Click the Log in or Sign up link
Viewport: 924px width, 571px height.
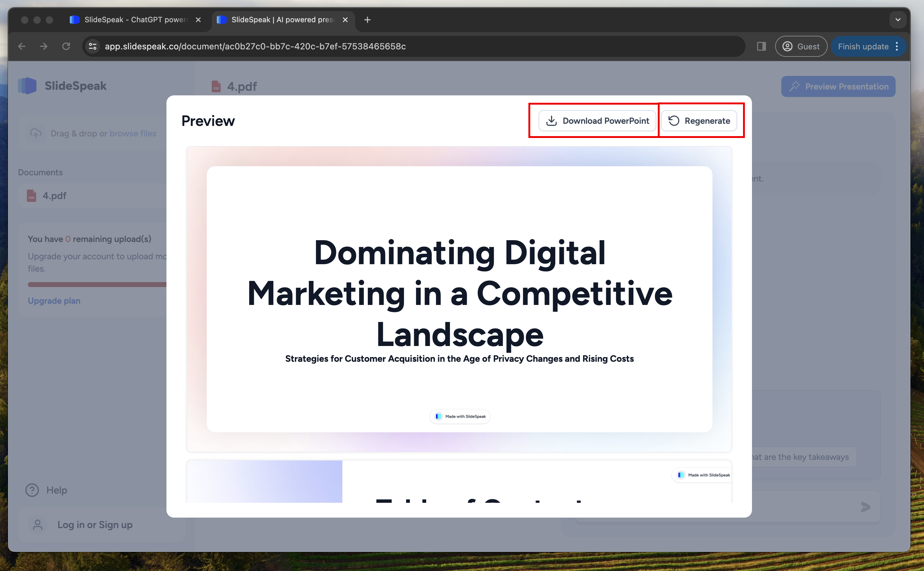click(94, 524)
